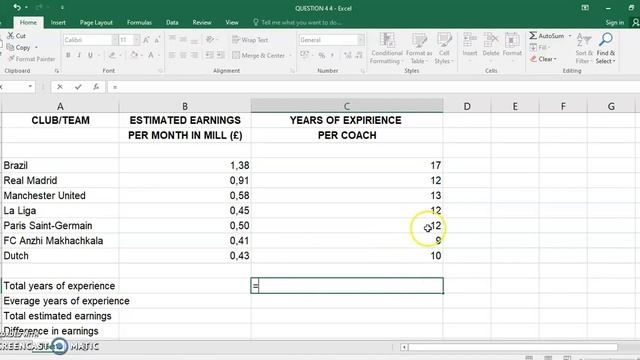Apply percent style
Viewport: 640px width, 360px height.
click(322, 55)
